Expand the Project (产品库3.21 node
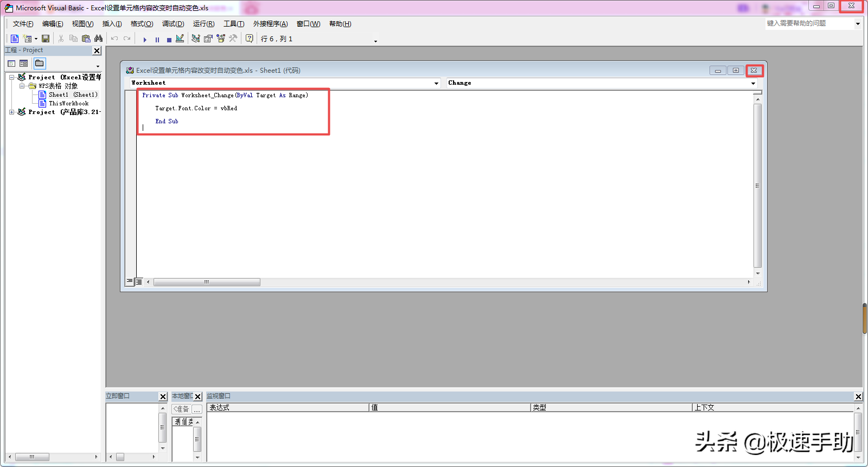 point(11,112)
